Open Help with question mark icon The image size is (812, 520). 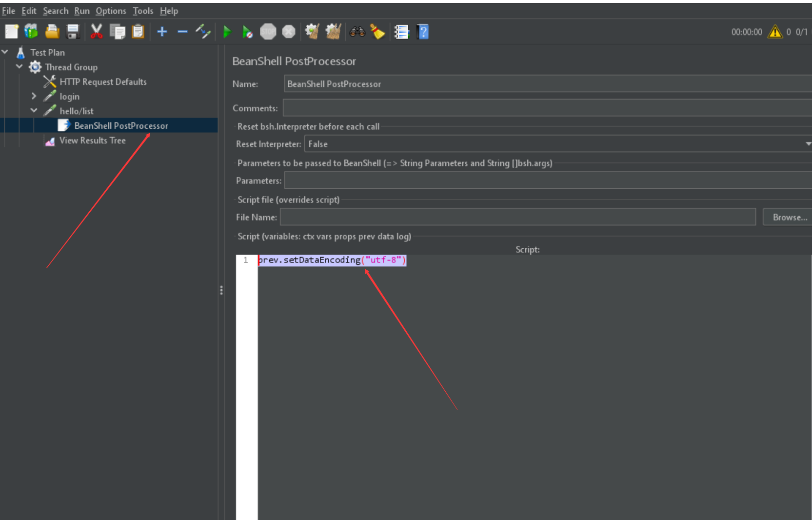[423, 32]
